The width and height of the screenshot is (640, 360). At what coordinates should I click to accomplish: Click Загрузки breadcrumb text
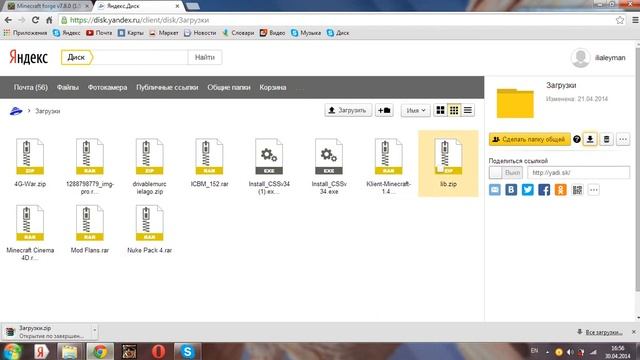(x=47, y=111)
